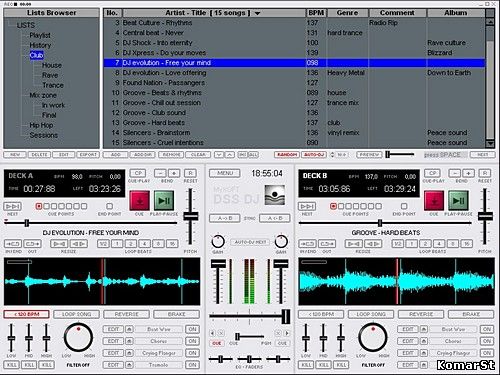Screen dimensions: 500x375
Task: Click the DSS DJ wave logo
Action: 275,195
